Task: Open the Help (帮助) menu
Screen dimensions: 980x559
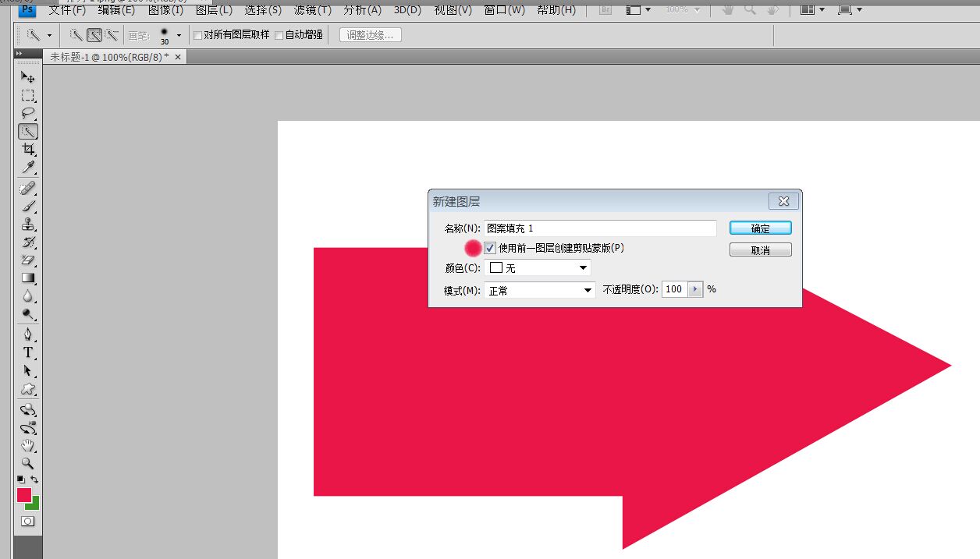Action: click(x=556, y=10)
